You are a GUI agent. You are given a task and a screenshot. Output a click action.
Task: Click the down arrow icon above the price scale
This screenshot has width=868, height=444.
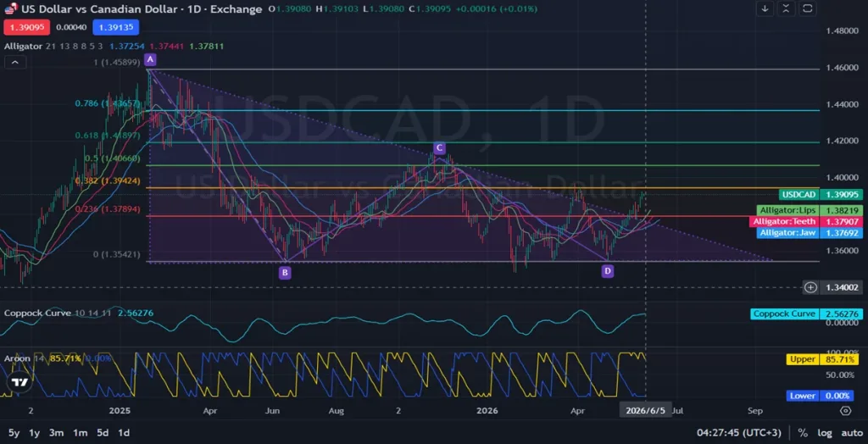pyautogui.click(x=765, y=8)
